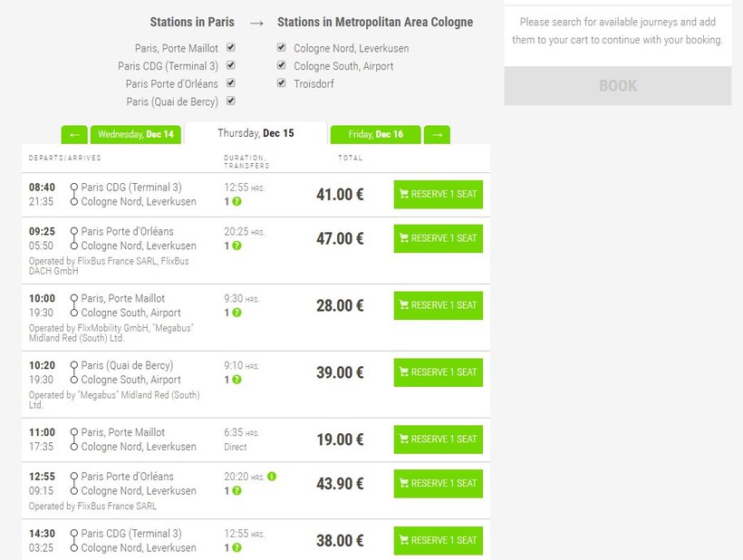Image resolution: width=743 pixels, height=560 pixels.
Task: Switch to Wednesday, Dec 14 tab
Action: click(136, 134)
